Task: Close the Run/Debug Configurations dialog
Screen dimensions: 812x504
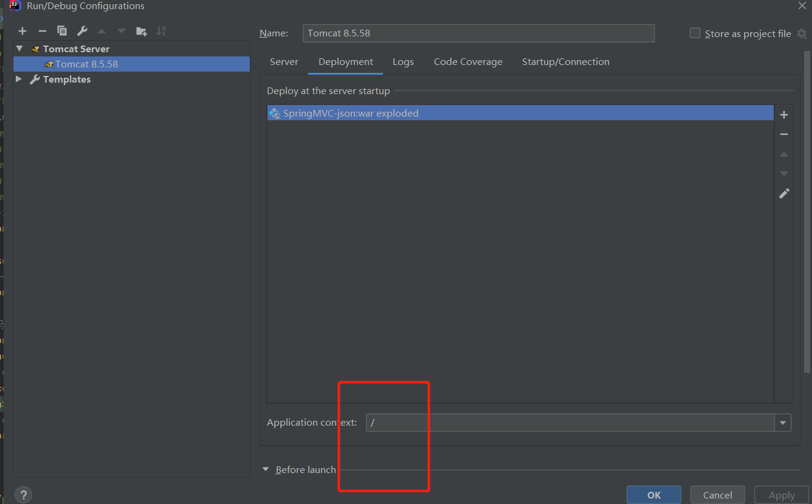Action: pyautogui.click(x=802, y=5)
